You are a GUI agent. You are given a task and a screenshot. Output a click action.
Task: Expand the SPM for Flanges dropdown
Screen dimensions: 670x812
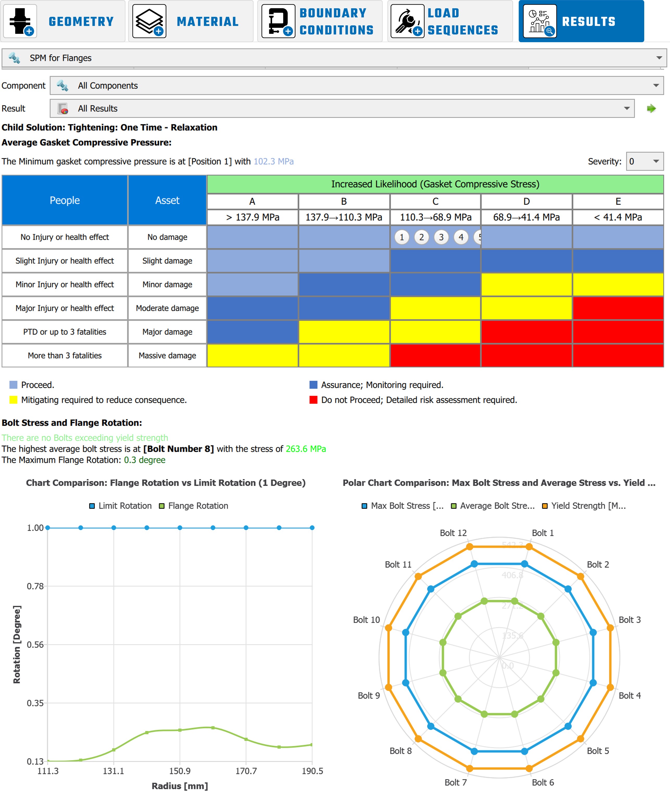pyautogui.click(x=659, y=58)
